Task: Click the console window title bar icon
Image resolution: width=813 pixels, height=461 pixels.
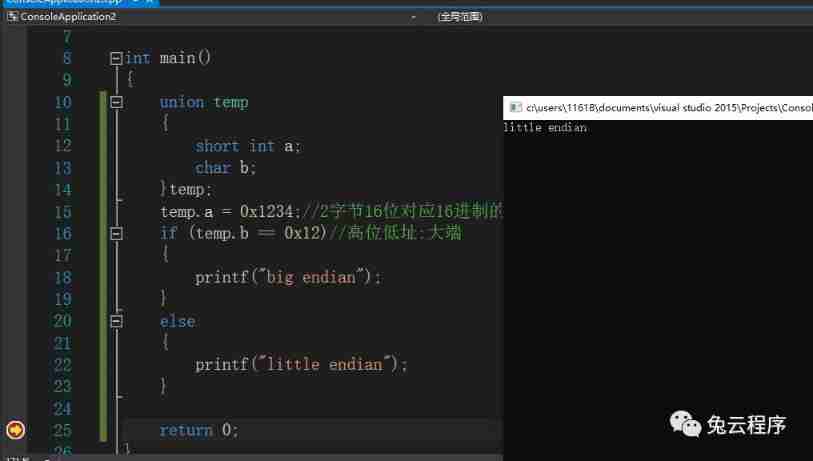Action: 515,107
